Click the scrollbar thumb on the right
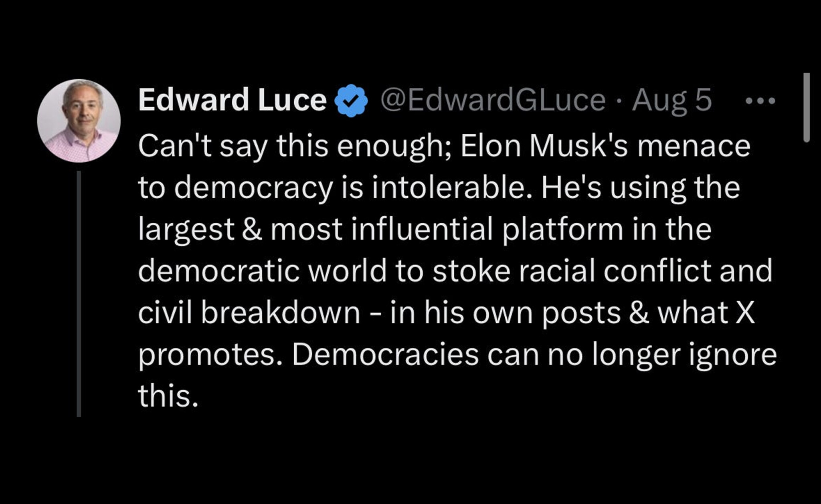This screenshot has height=504, width=821. point(807,107)
